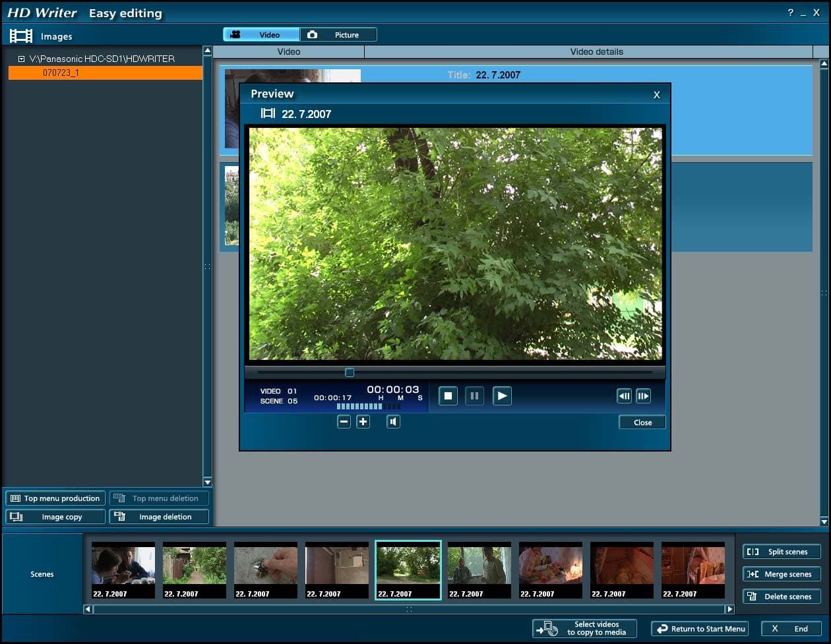This screenshot has height=644, width=831.
Task: Click the End button
Action: tap(791, 629)
